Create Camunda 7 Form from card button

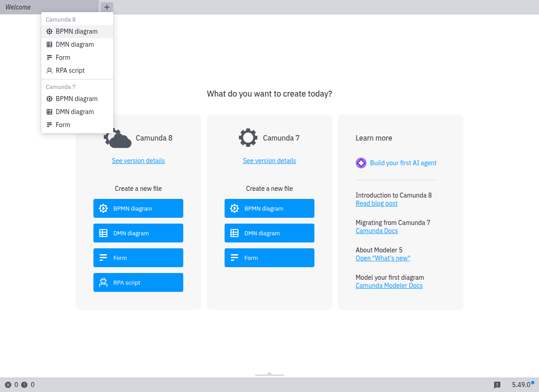269,258
